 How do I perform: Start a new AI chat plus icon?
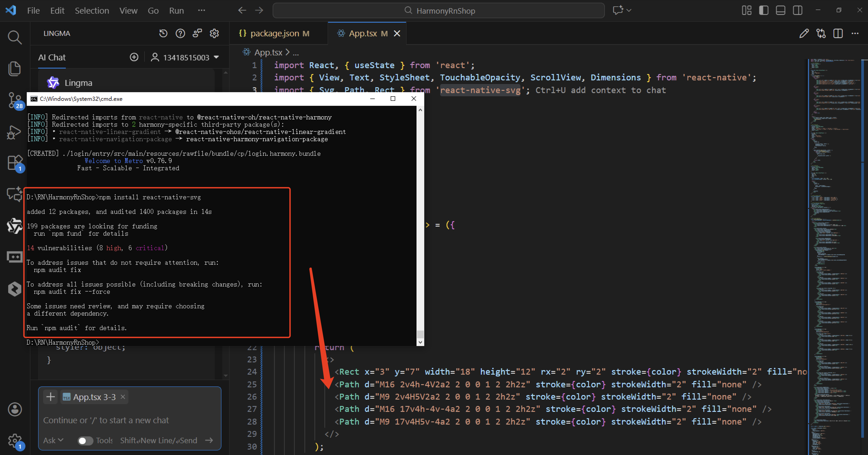[x=134, y=57]
